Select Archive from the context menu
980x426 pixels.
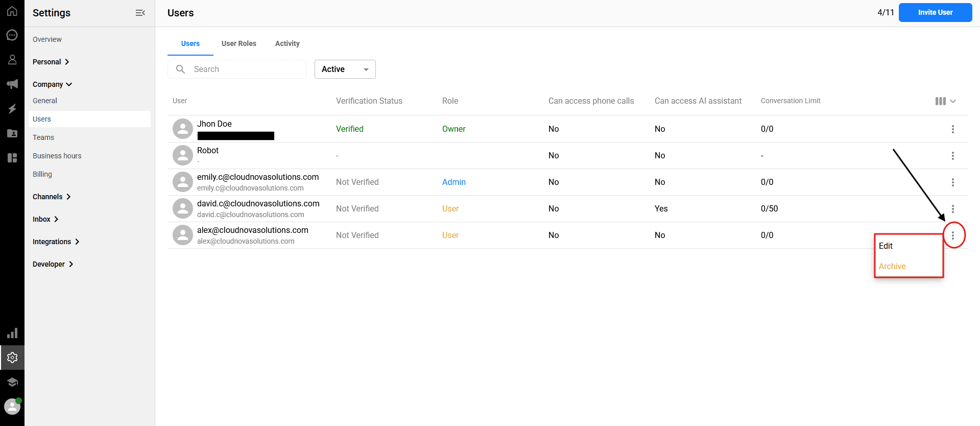892,267
